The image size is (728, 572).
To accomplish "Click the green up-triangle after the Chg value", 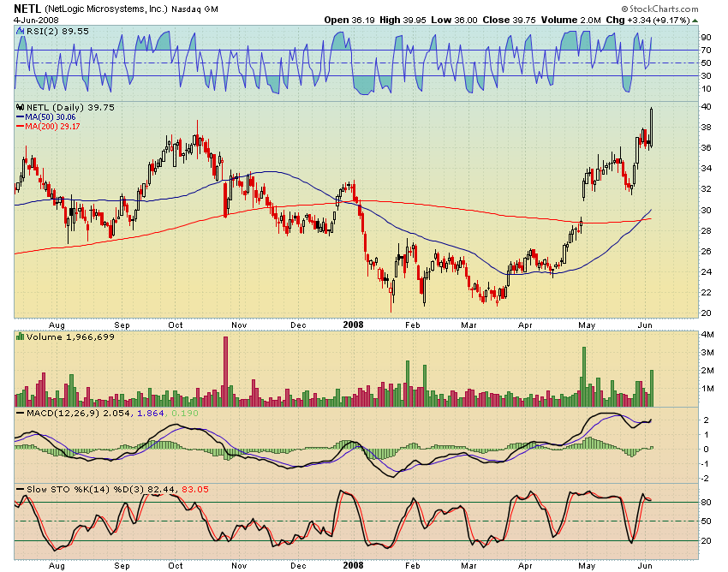I will click(x=695, y=21).
